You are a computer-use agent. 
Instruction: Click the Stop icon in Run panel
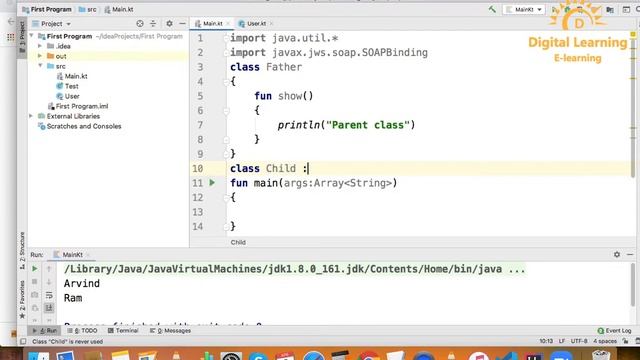pos(35,282)
